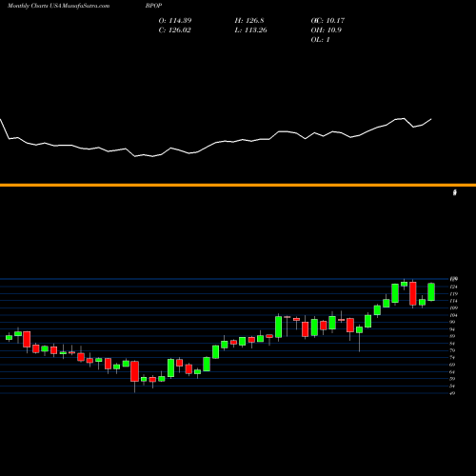Click the 84 price axis label
Screen dimensions: 476x476
[452, 344]
